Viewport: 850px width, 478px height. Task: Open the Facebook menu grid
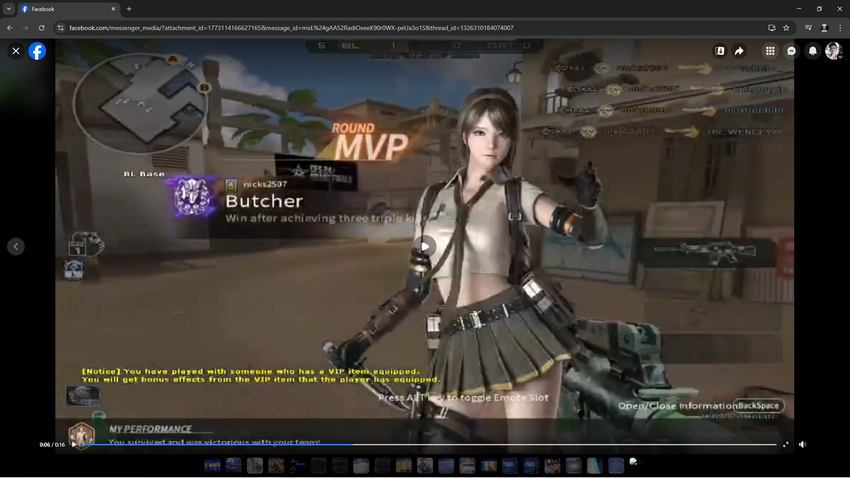pyautogui.click(x=770, y=51)
